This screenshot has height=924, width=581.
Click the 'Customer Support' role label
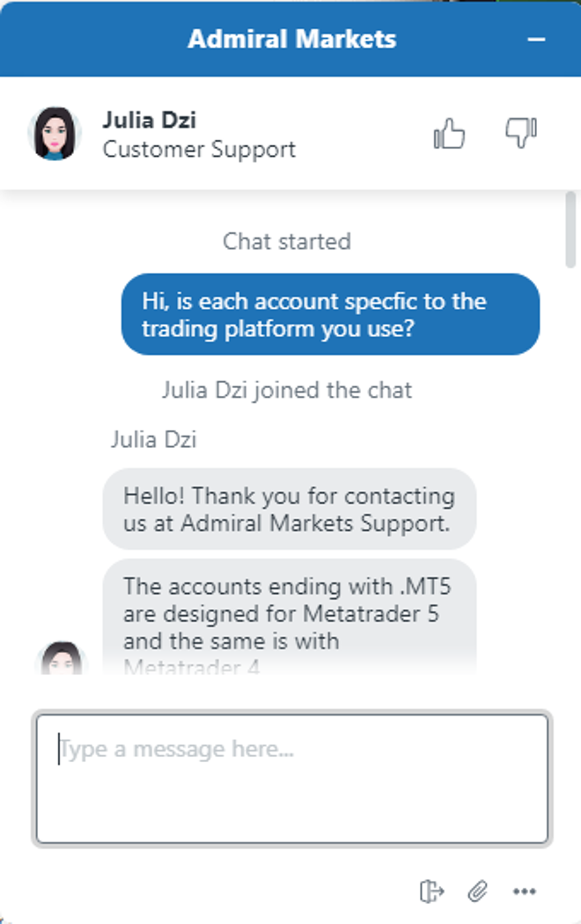coord(199,150)
